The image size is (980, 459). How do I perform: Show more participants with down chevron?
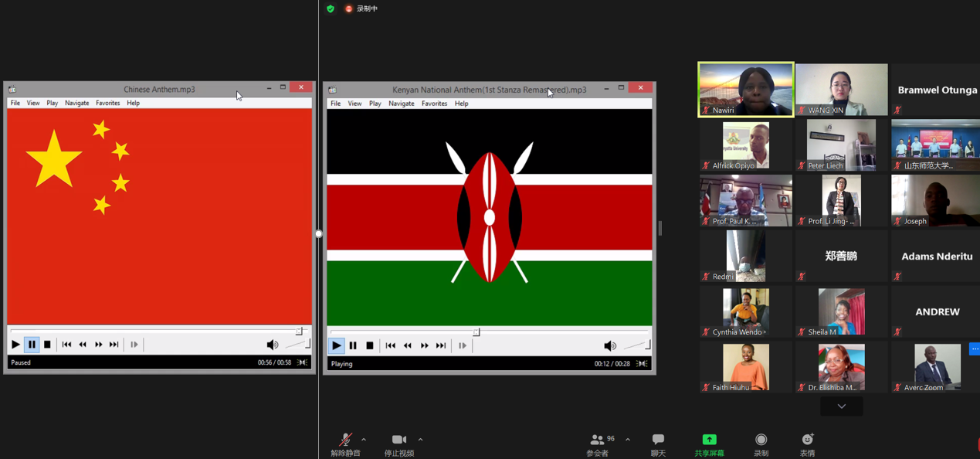pos(841,406)
